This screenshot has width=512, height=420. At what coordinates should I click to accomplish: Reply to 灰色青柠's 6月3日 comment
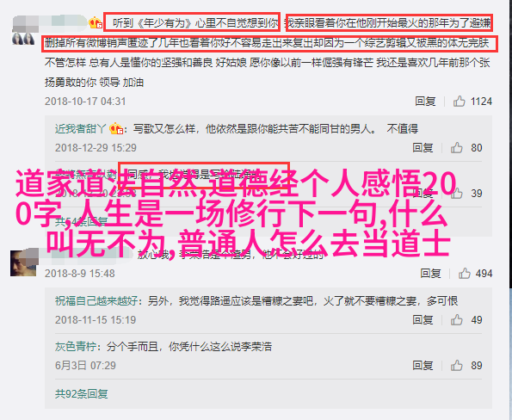coord(423,365)
